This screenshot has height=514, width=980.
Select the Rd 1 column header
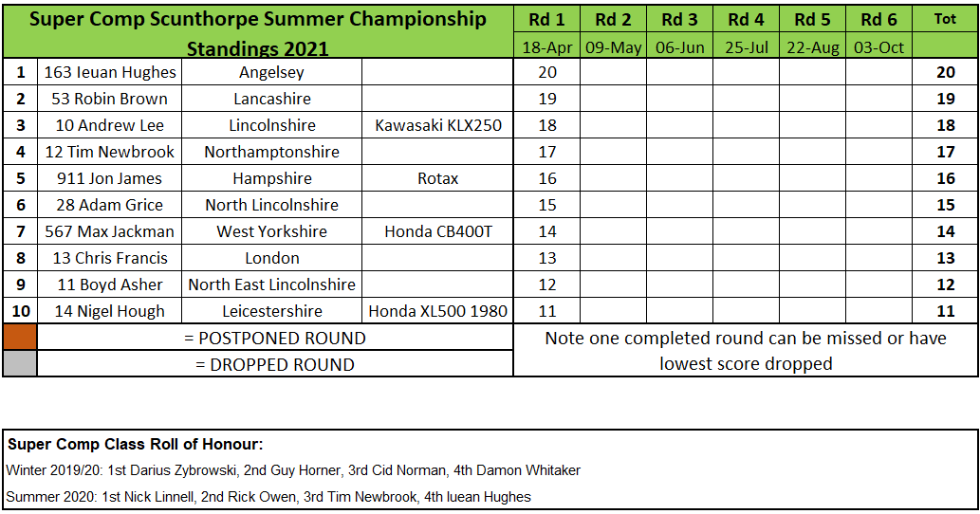pyautogui.click(x=546, y=19)
